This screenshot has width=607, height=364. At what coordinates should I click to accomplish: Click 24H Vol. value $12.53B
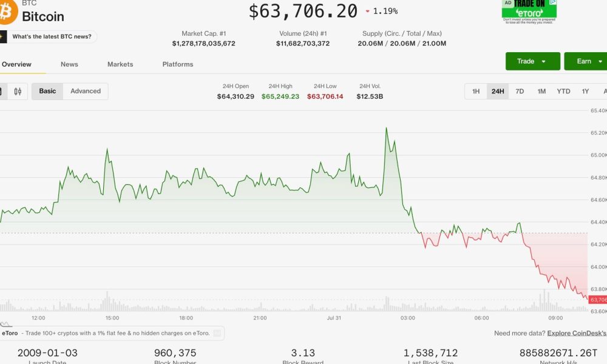tap(370, 96)
